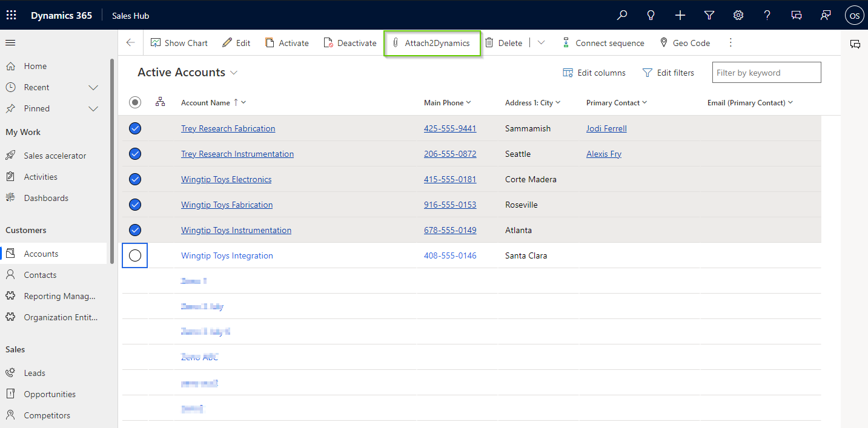868x428 pixels.
Task: Open the Jodi Ferrell contact link
Action: (606, 128)
